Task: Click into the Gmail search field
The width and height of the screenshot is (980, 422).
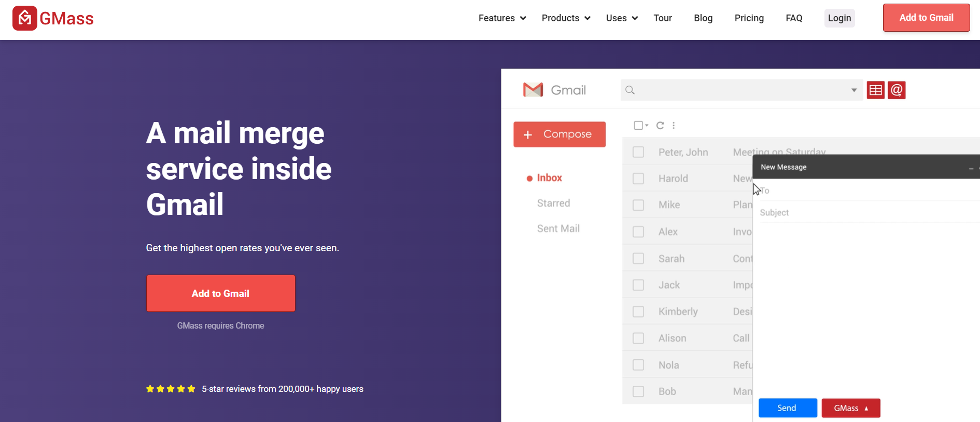Action: click(741, 90)
